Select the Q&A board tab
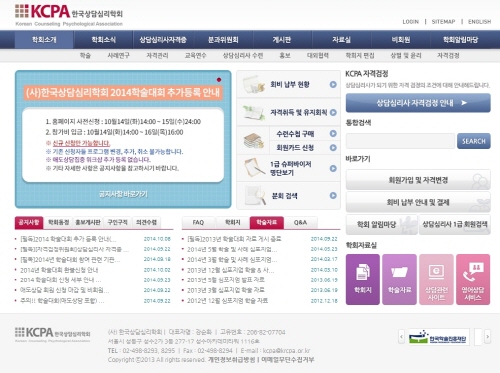Viewport: 500px width, 373px height. (300, 222)
